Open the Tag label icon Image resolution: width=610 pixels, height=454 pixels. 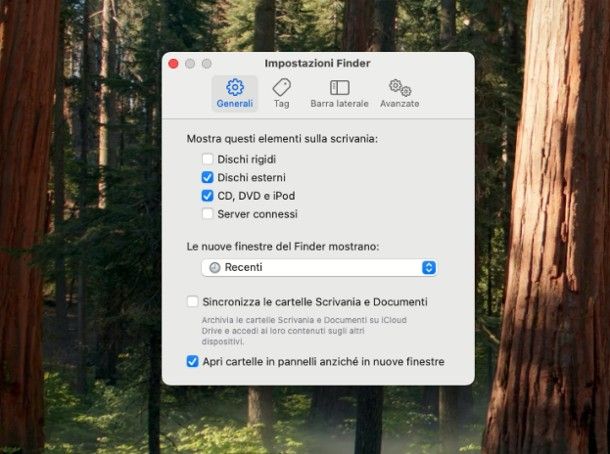[x=282, y=87]
